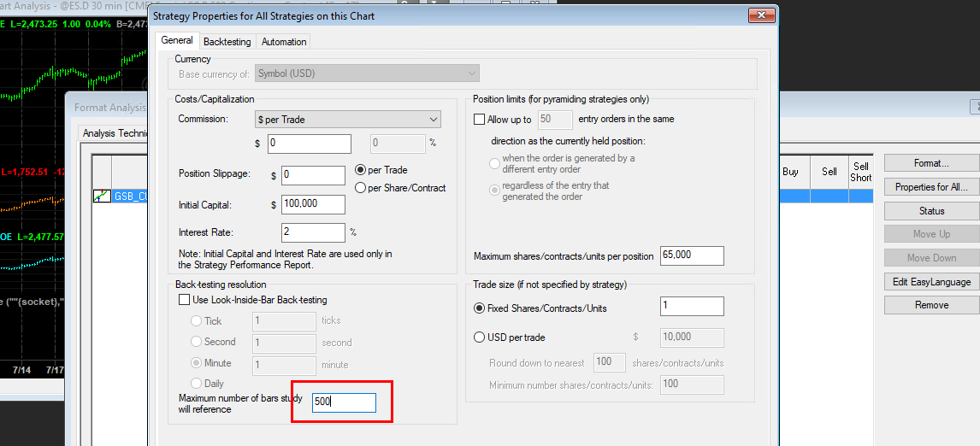980x446 pixels.
Task: Select Fixed Shares/Contracts/Units radio button
Action: [x=479, y=308]
